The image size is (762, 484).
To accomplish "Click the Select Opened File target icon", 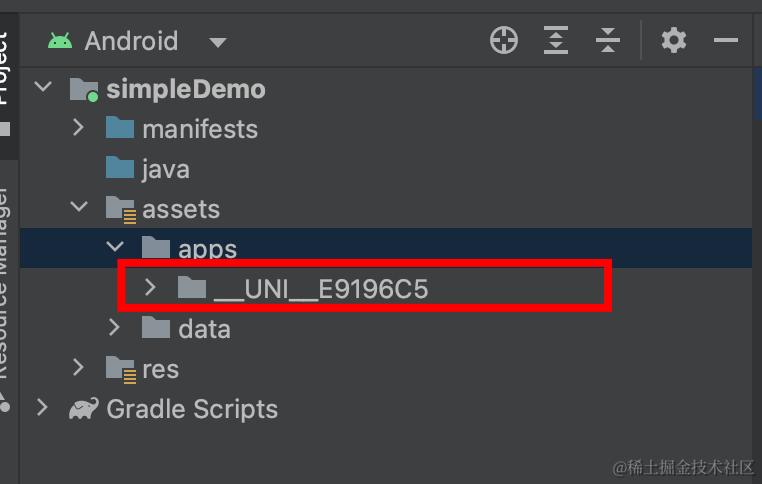I will (504, 41).
